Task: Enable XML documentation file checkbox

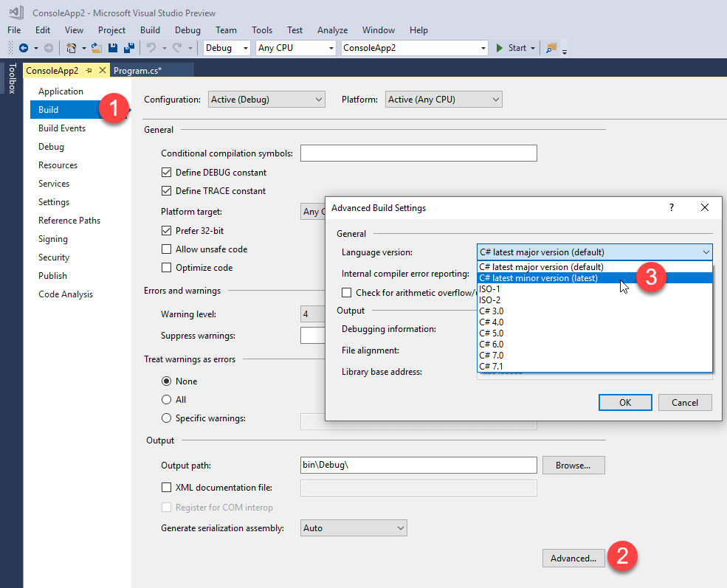Action: click(x=167, y=488)
